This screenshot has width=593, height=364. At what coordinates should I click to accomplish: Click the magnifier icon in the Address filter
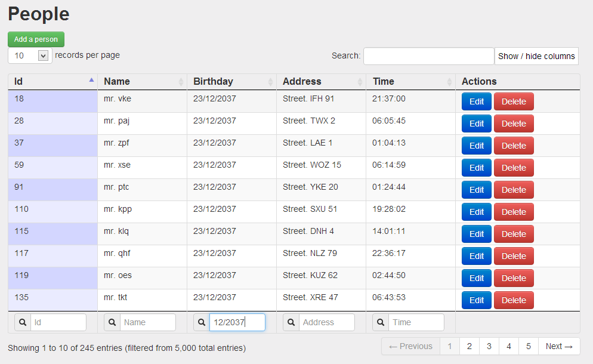click(291, 322)
